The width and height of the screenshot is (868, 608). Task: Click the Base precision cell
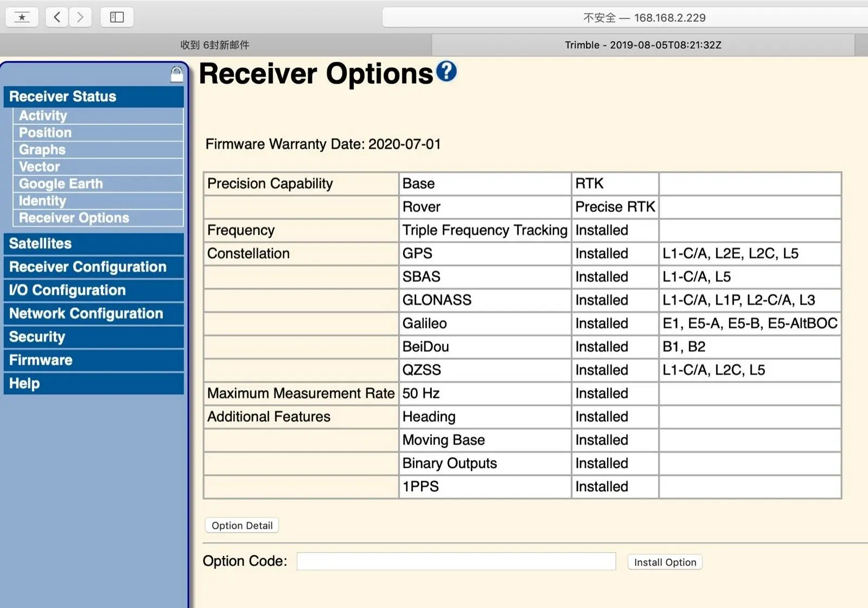tap(485, 184)
